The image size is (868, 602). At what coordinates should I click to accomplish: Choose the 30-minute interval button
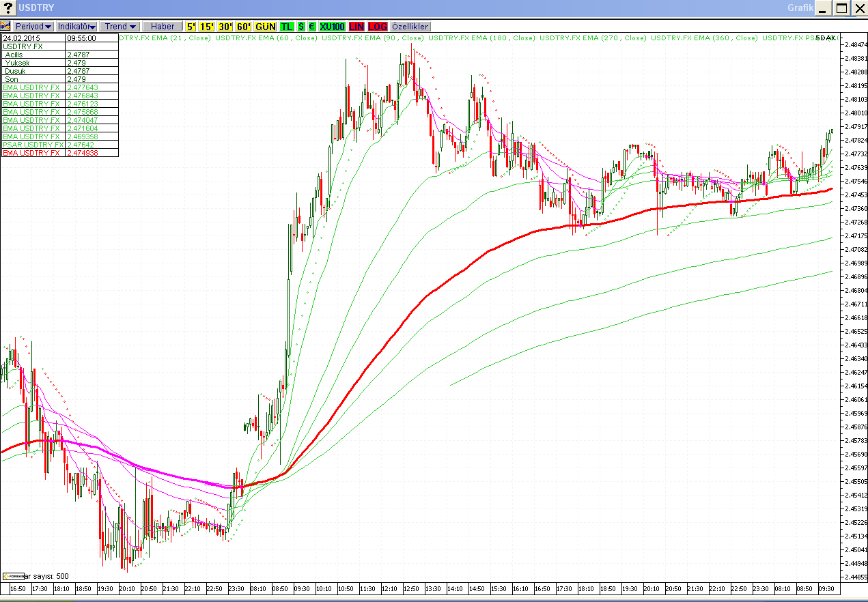[x=225, y=26]
